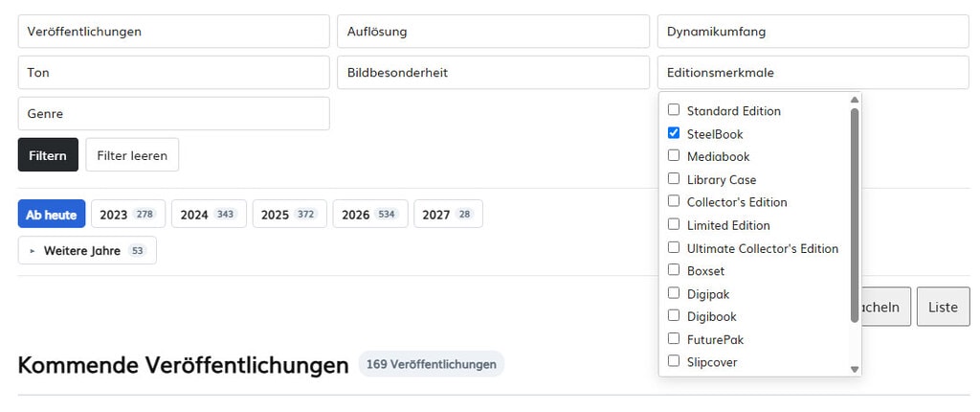
Task: Select the Slipcover checkbox
Action: coord(673,362)
